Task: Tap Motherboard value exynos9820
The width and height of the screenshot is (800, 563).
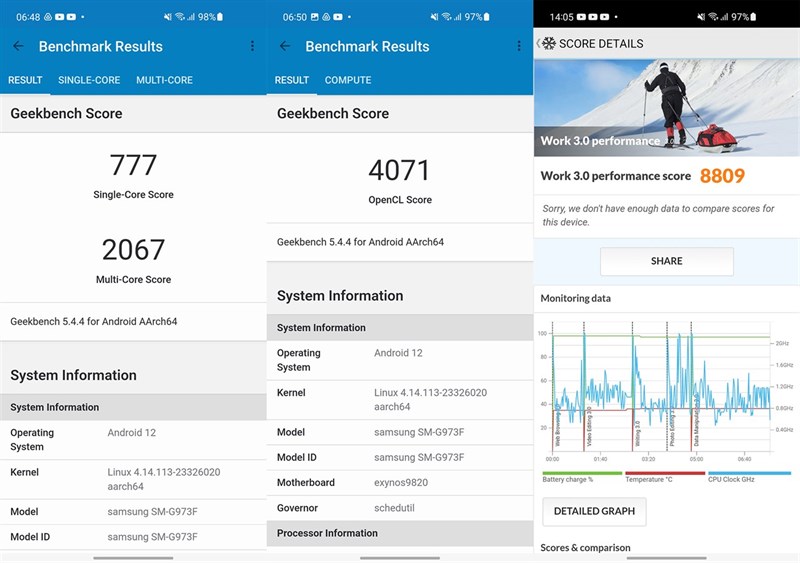Action: pos(401,483)
